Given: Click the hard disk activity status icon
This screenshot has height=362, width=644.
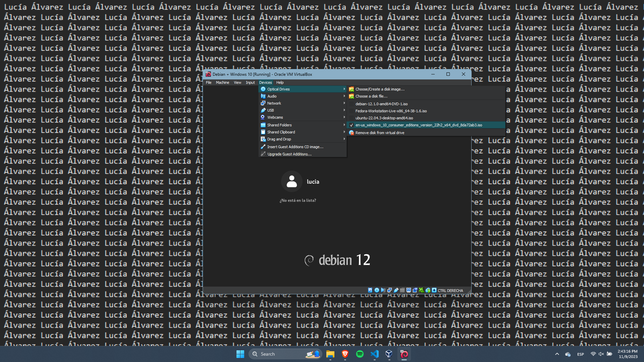Looking at the screenshot, I should 370,290.
